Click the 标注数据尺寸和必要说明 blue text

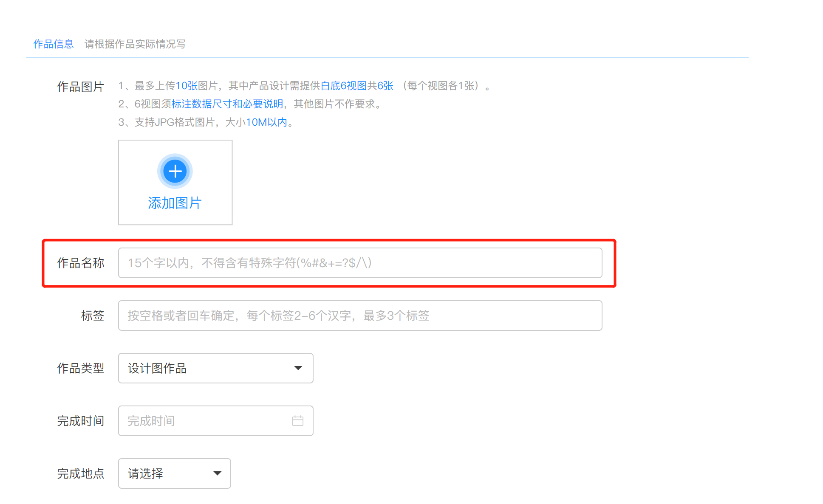pos(227,104)
